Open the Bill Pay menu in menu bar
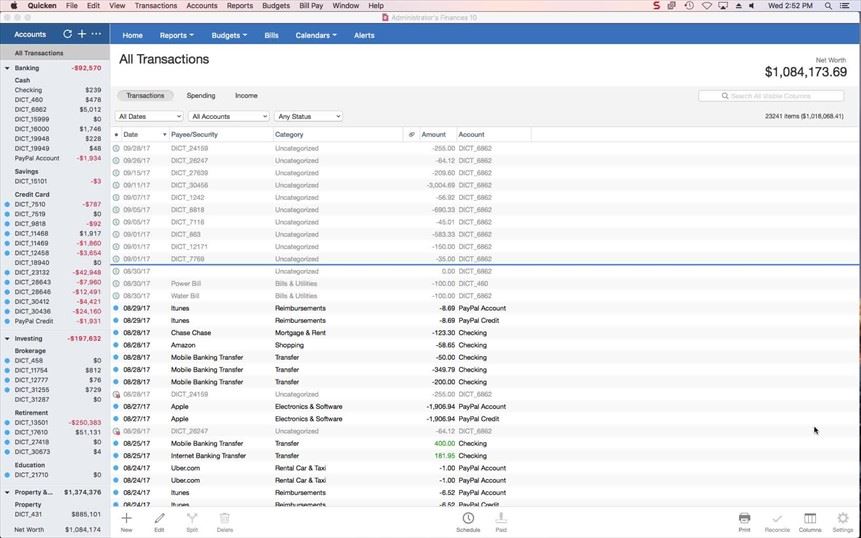This screenshot has width=861, height=538. [x=311, y=5]
